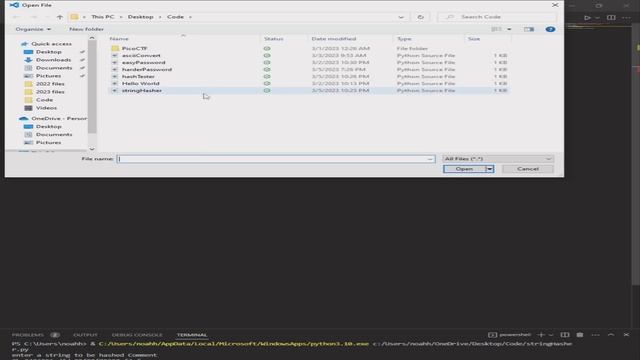Split the terminal panel
Image resolution: width=640 pixels, height=360 pixels.
pos(564,335)
